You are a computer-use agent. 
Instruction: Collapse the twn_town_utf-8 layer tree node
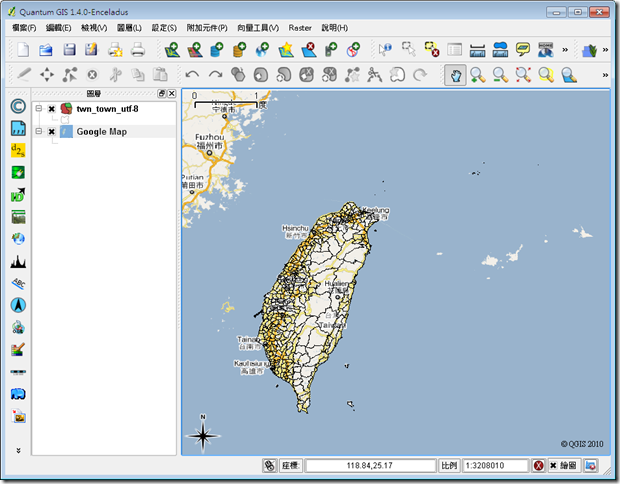[x=38, y=108]
